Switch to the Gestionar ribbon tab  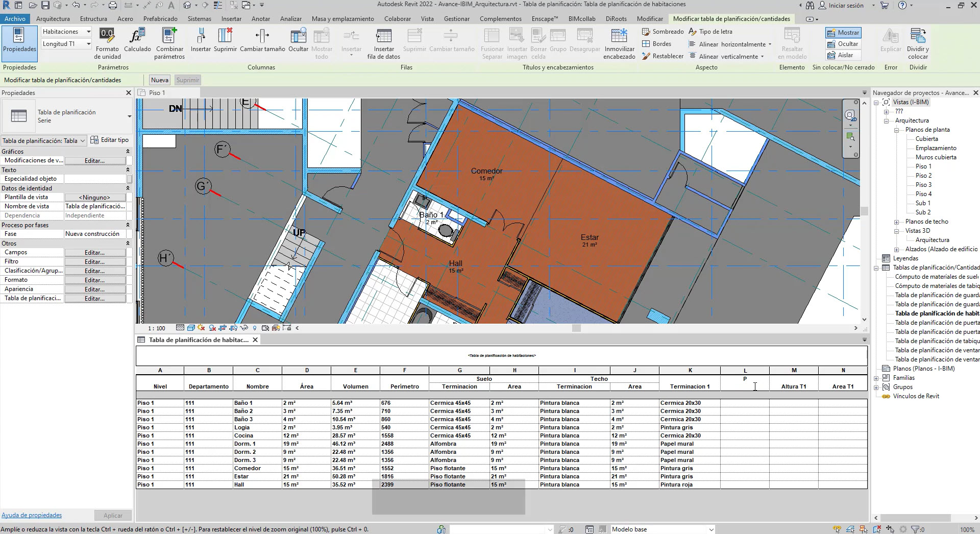click(456, 18)
